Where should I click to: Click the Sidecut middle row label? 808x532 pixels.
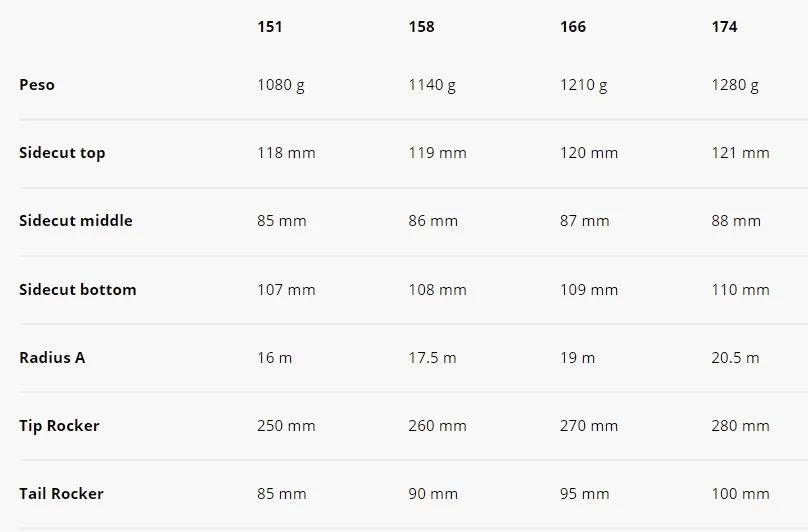(76, 221)
